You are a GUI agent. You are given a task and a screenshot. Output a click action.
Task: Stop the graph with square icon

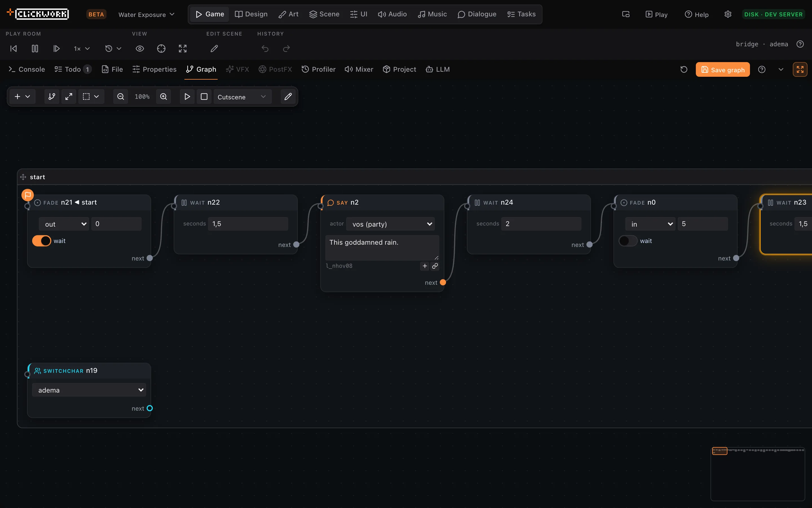click(204, 97)
